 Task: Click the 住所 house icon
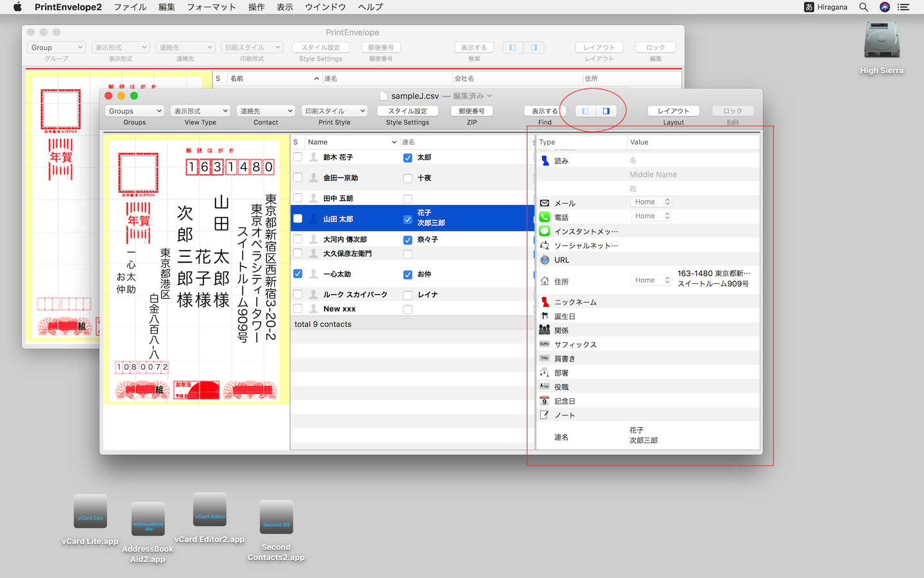(545, 281)
